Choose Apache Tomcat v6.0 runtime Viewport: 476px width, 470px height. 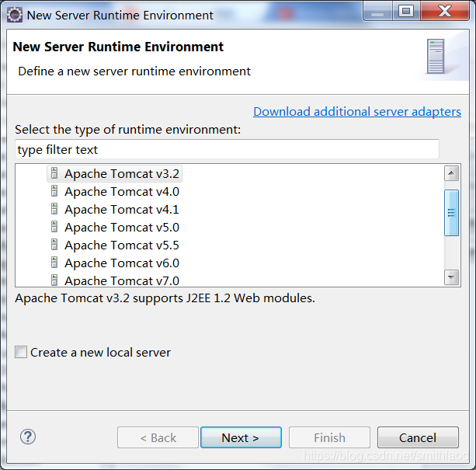tap(122, 263)
